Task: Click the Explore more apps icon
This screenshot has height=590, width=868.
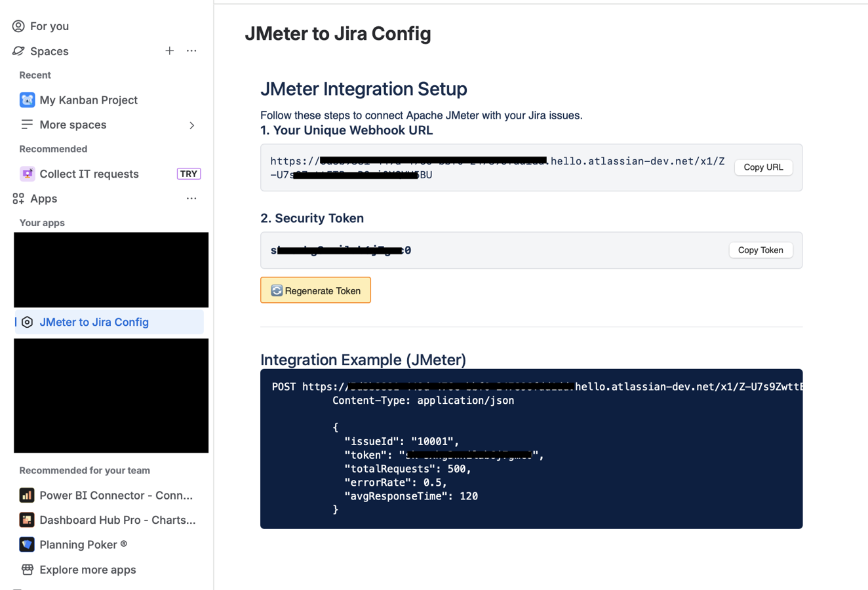Action: (x=27, y=570)
